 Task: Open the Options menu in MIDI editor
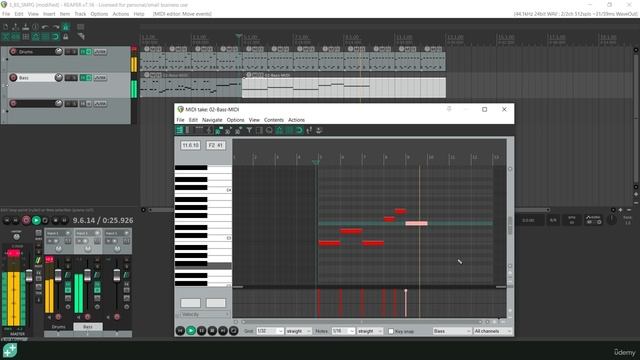[236, 120]
